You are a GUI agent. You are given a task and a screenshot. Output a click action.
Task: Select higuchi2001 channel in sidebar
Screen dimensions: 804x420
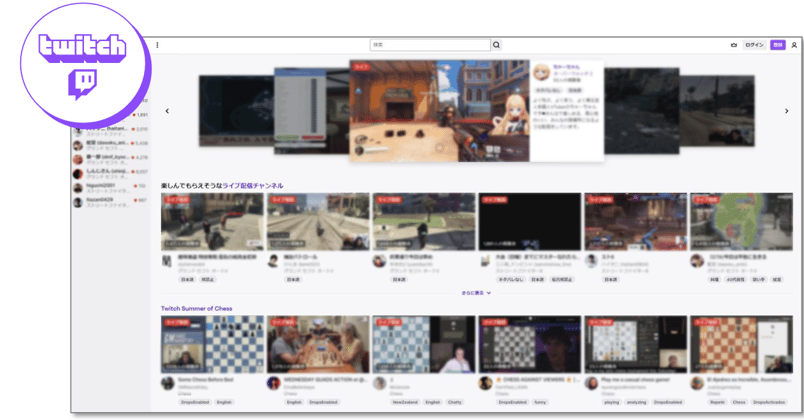pos(110,188)
